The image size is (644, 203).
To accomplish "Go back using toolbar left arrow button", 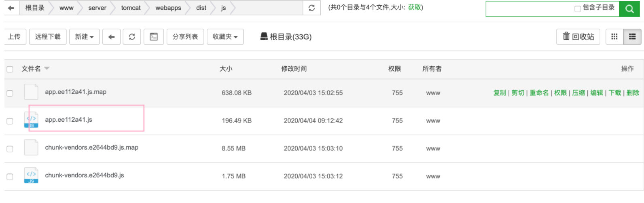I will [x=111, y=37].
